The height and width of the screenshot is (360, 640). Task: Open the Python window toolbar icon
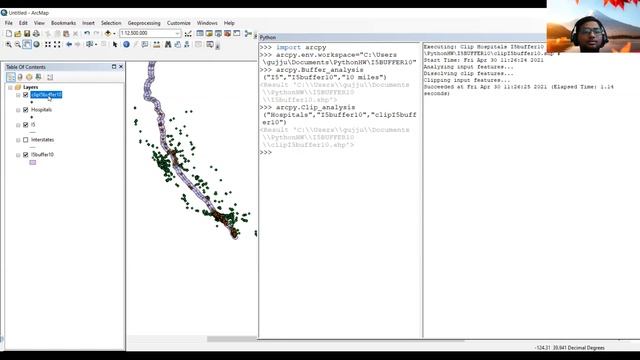coord(237,33)
